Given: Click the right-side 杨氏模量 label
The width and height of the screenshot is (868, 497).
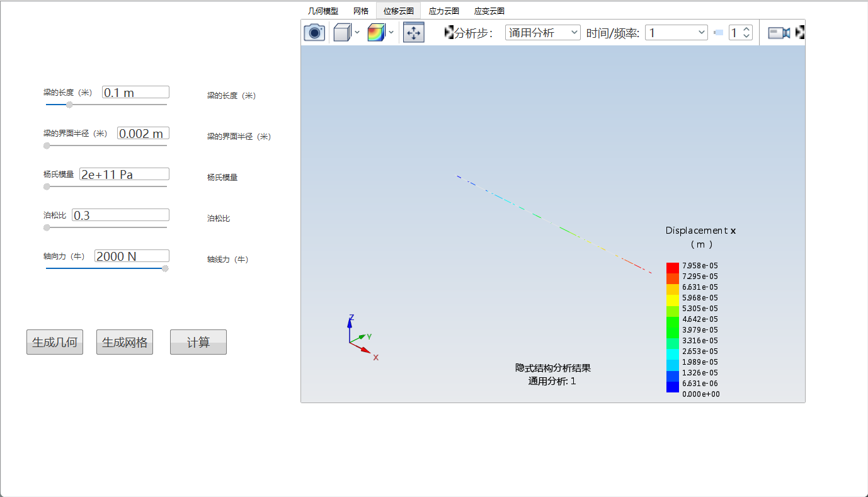Looking at the screenshot, I should tap(222, 178).
